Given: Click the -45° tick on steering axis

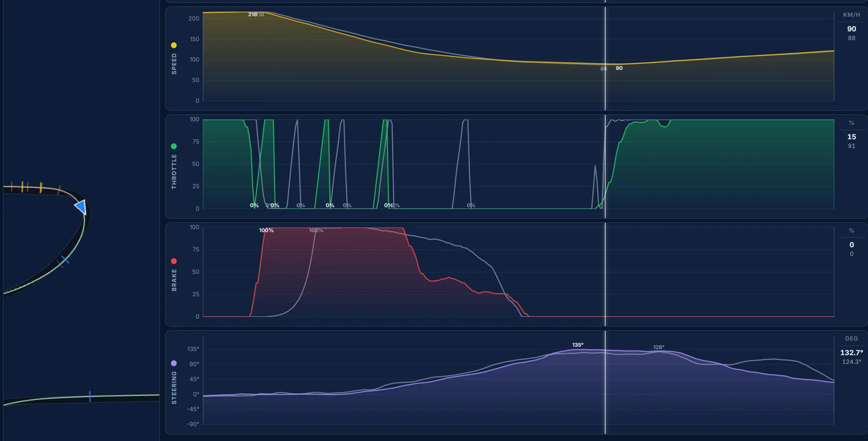Looking at the screenshot, I should [x=193, y=409].
